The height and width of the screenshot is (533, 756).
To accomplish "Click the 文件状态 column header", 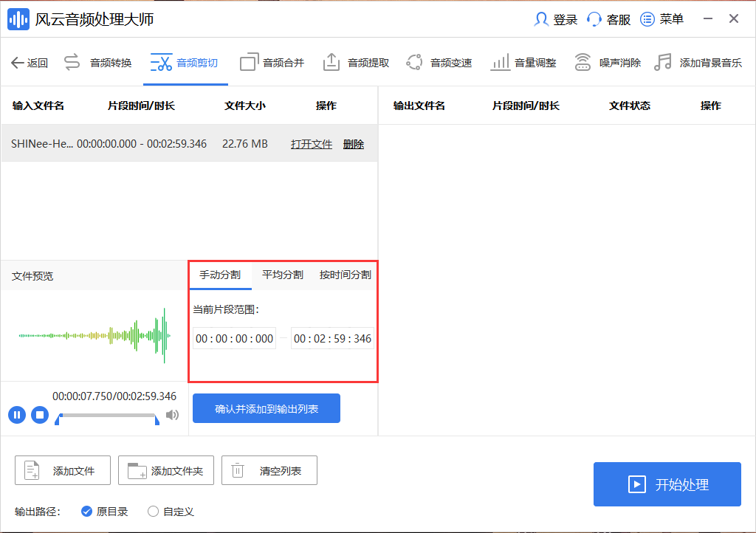I will pos(630,106).
